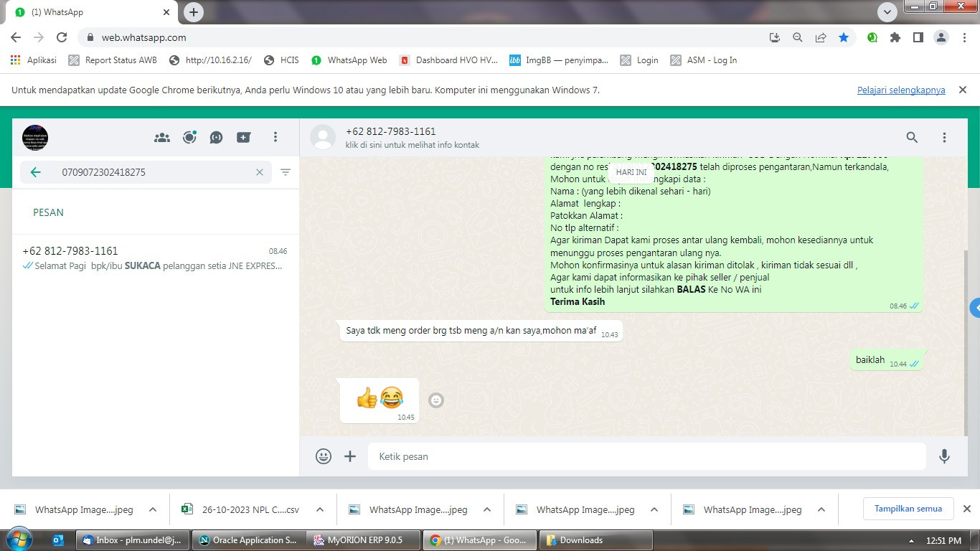
Task: Click the zoom magnifier icon in the address bar
Action: coord(798,37)
